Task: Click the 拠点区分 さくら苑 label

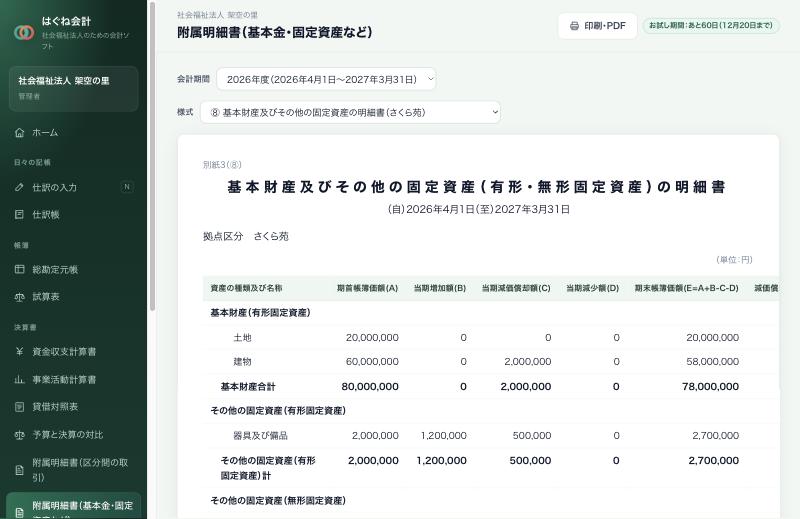Action: (x=246, y=236)
